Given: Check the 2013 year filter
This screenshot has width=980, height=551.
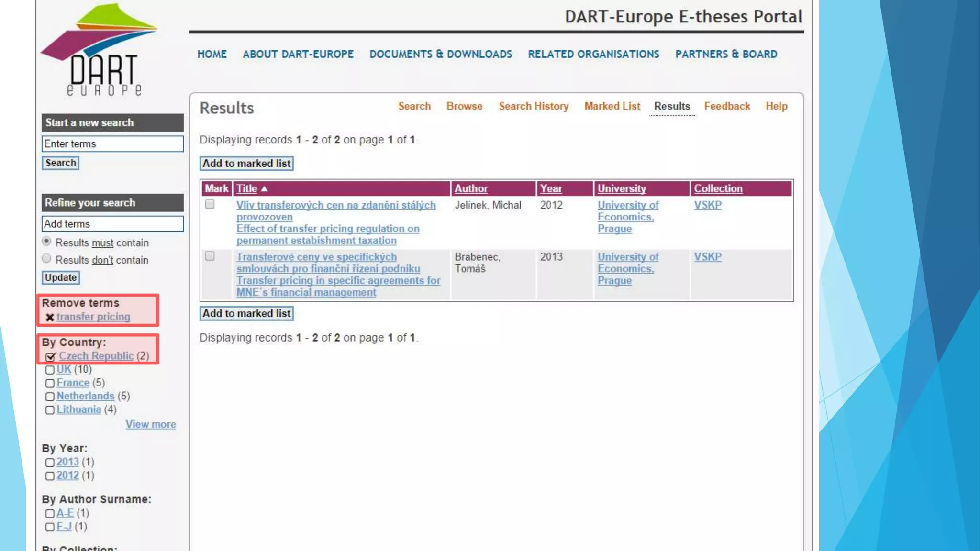Looking at the screenshot, I should 50,463.
